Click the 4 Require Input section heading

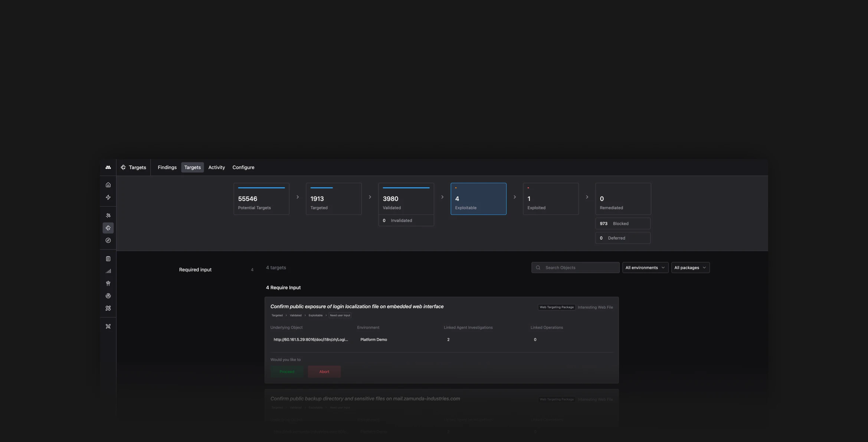[284, 288]
